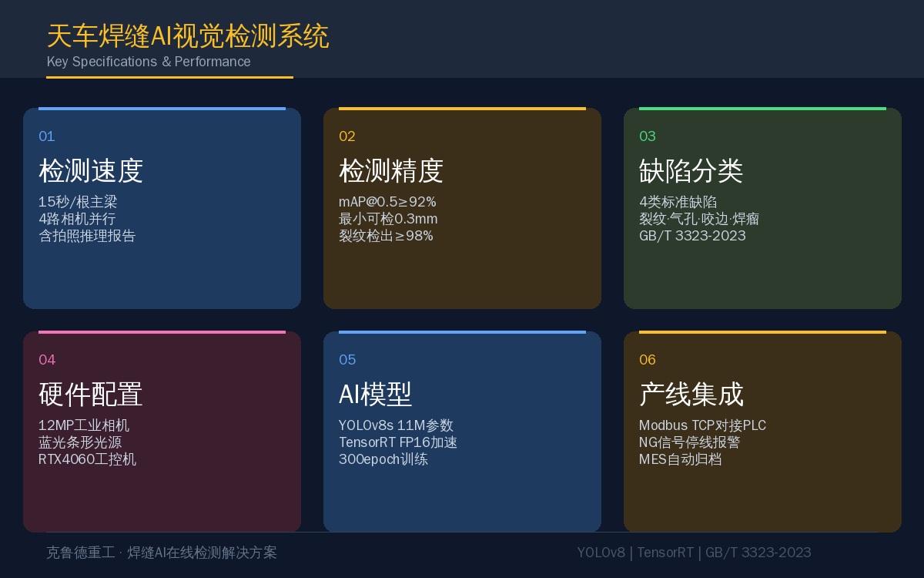This screenshot has width=924, height=578.
Task: Select the TensorRT FP16加速 line
Action: tap(398, 442)
